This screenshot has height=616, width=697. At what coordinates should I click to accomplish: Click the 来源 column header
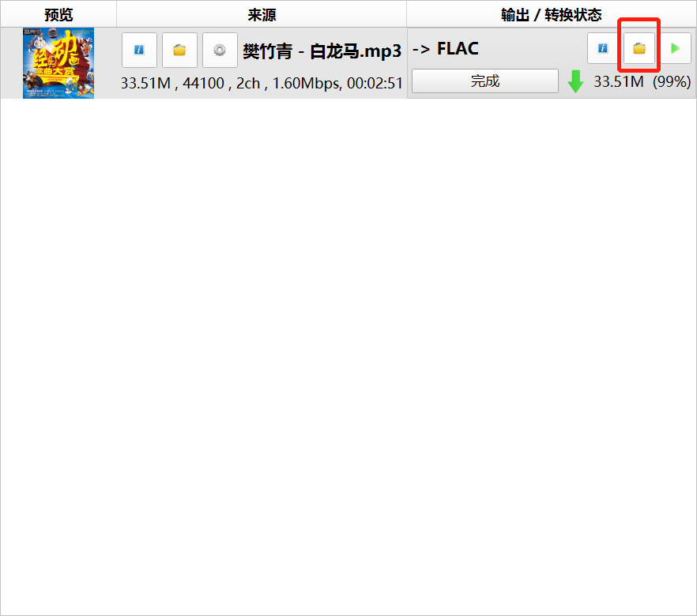(262, 14)
